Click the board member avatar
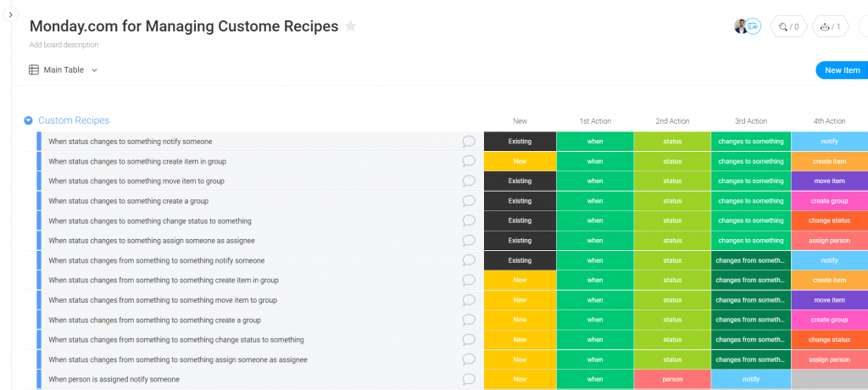 (x=741, y=26)
